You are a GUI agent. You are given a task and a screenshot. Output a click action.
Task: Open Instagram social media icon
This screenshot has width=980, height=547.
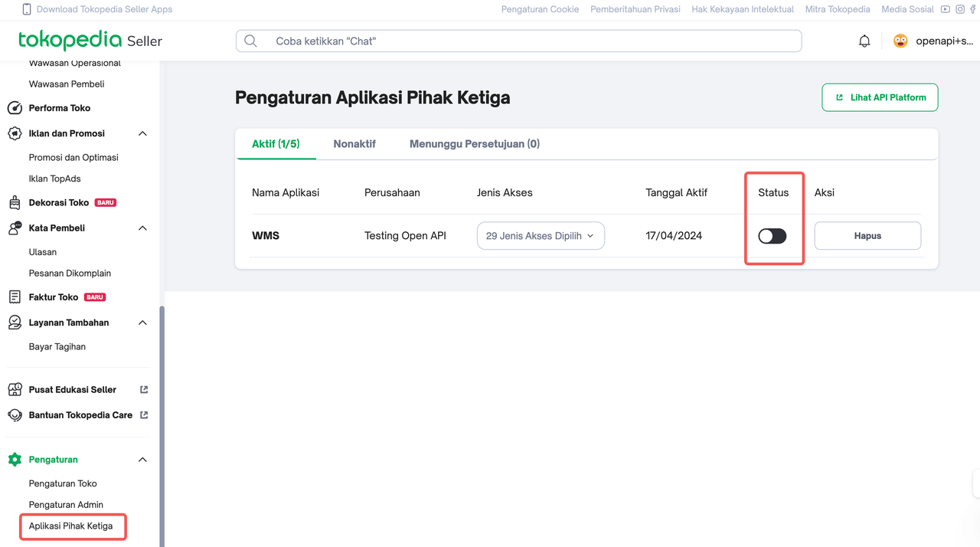click(960, 9)
